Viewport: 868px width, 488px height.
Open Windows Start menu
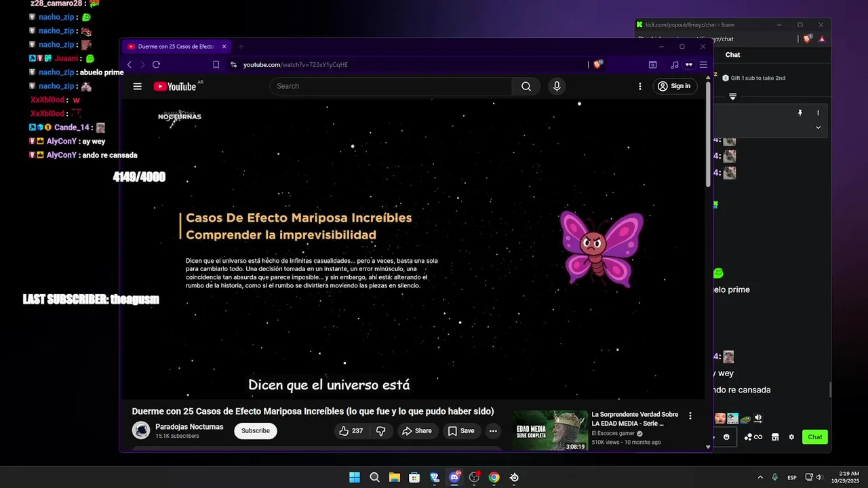point(355,477)
